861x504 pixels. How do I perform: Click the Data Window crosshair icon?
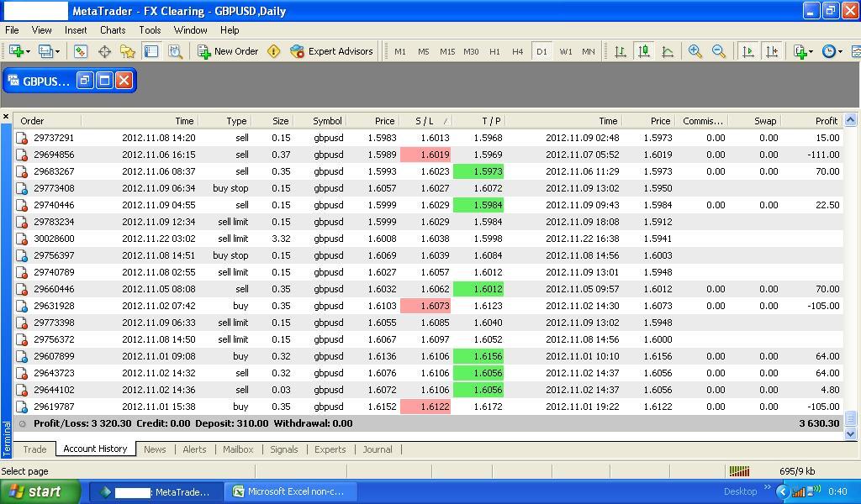point(104,51)
